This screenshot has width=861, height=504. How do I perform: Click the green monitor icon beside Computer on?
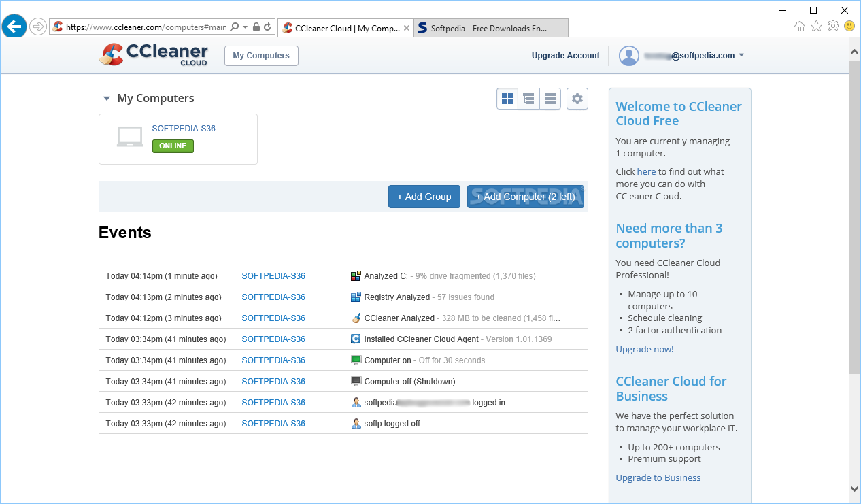(356, 360)
